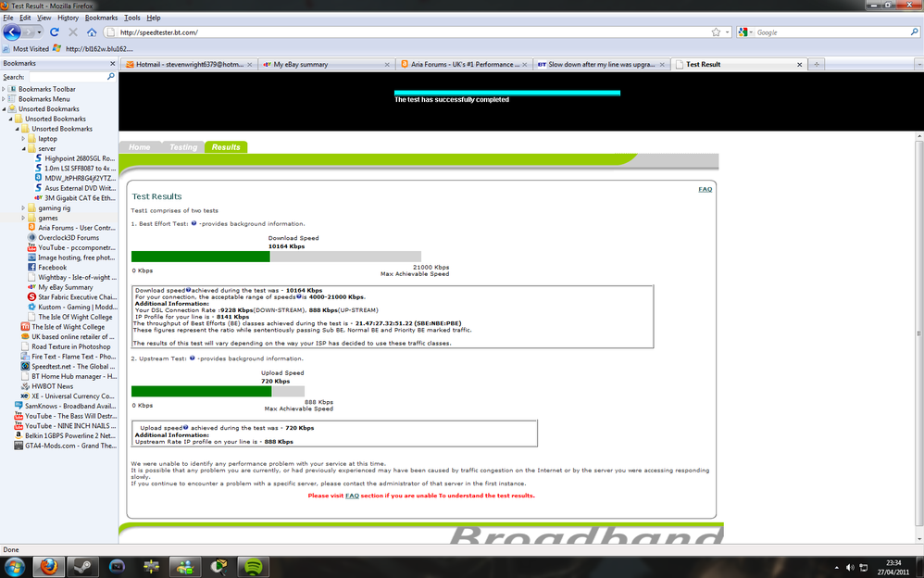Open Speedtest.net bookmark in sidebar

[x=69, y=366]
